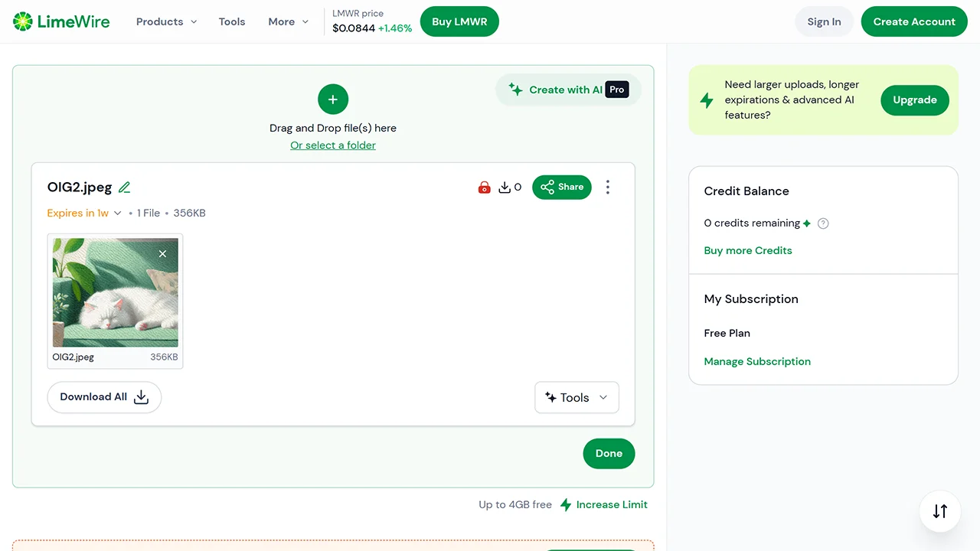This screenshot has width=980, height=551.
Task: Expand the More dropdown menu
Action: point(288,21)
